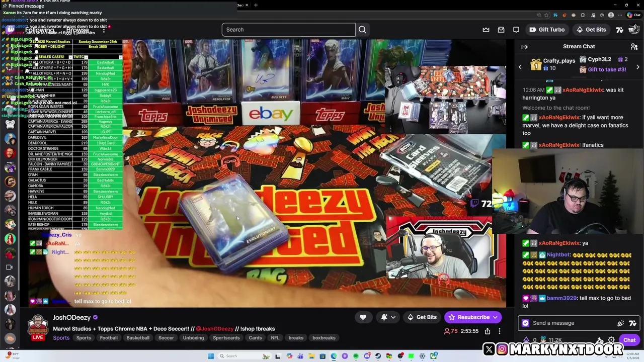644x362 pixels.
Task: Open the JoshODeezy channel name link
Action: click(72, 317)
